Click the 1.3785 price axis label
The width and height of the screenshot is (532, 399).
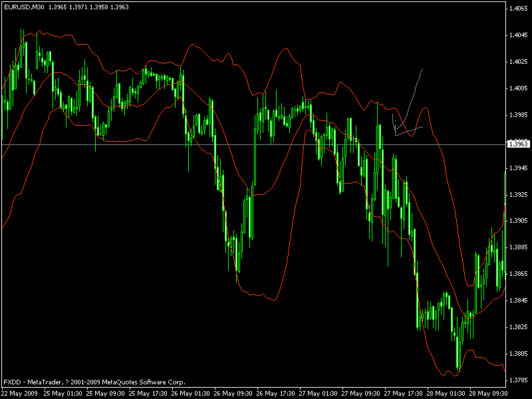click(x=519, y=380)
